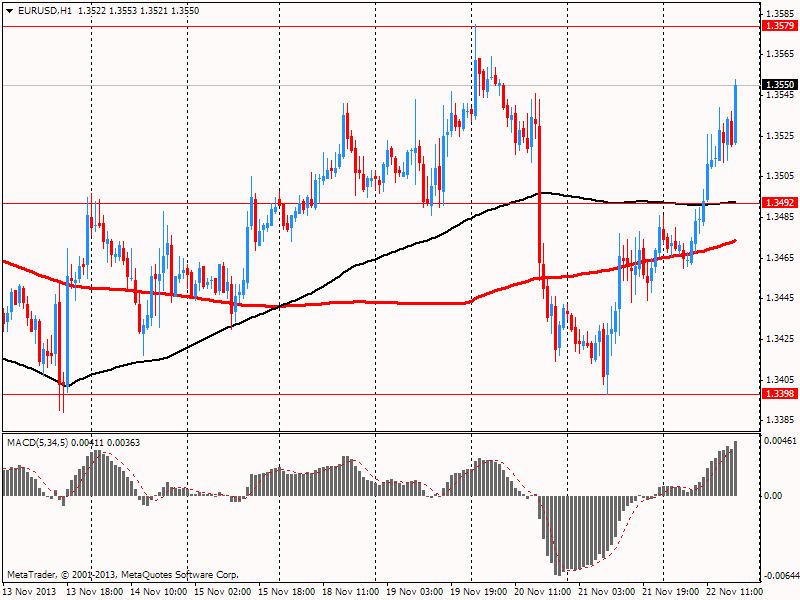Click the 1.3465 price axis value

point(778,258)
